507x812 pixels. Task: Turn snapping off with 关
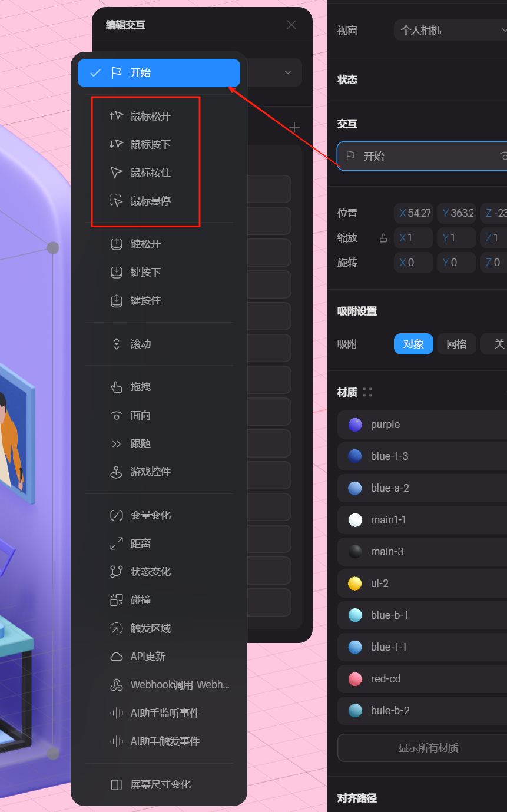(494, 344)
